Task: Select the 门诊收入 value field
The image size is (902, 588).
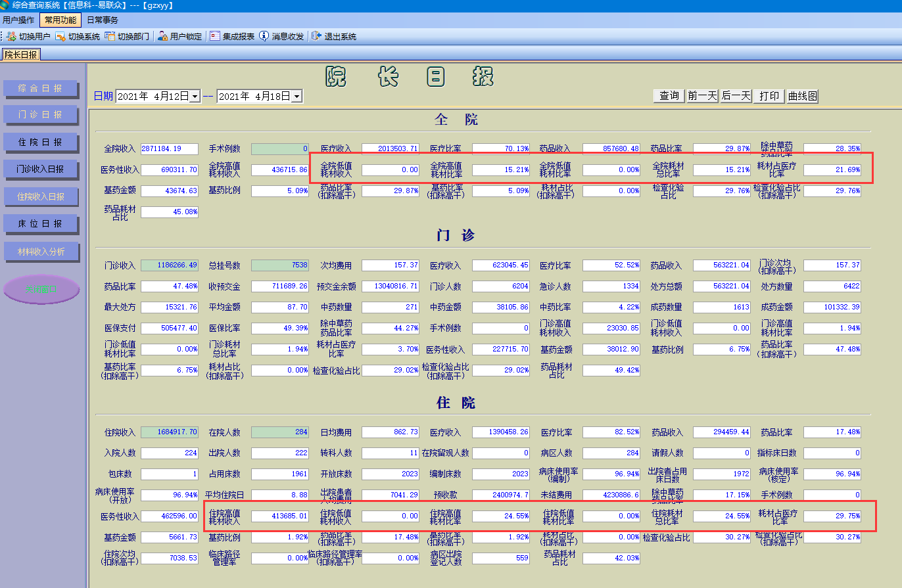Action: point(170,265)
